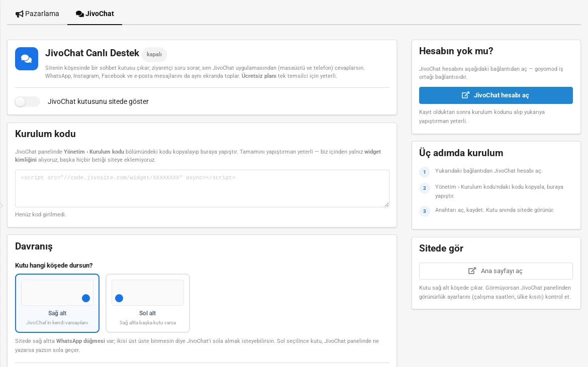The image size is (588, 367).
Task: Click the 'Davranış' section heading
Action: pyautogui.click(x=34, y=246)
